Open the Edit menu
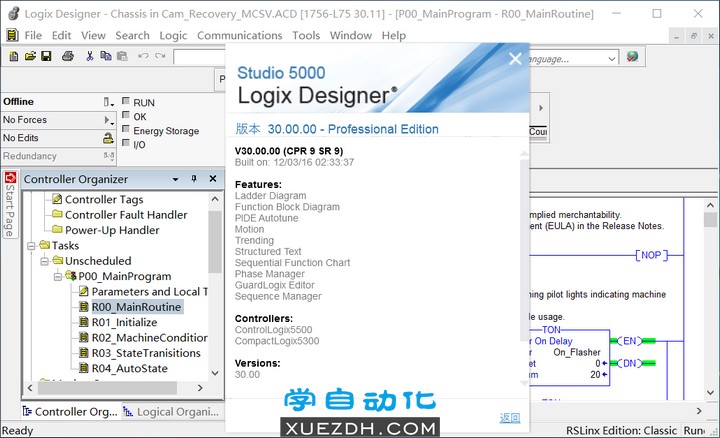Viewport: 720px width, 438px height. pyautogui.click(x=61, y=35)
